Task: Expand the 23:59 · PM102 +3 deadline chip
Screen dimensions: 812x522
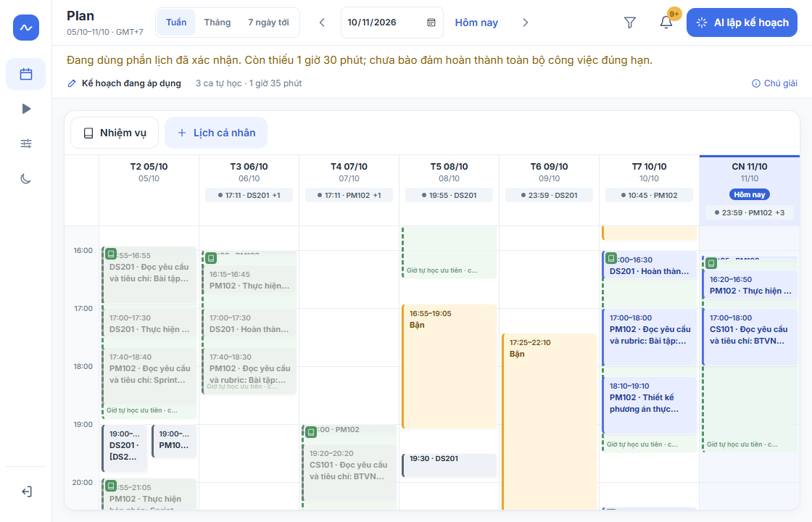Action: (x=750, y=212)
